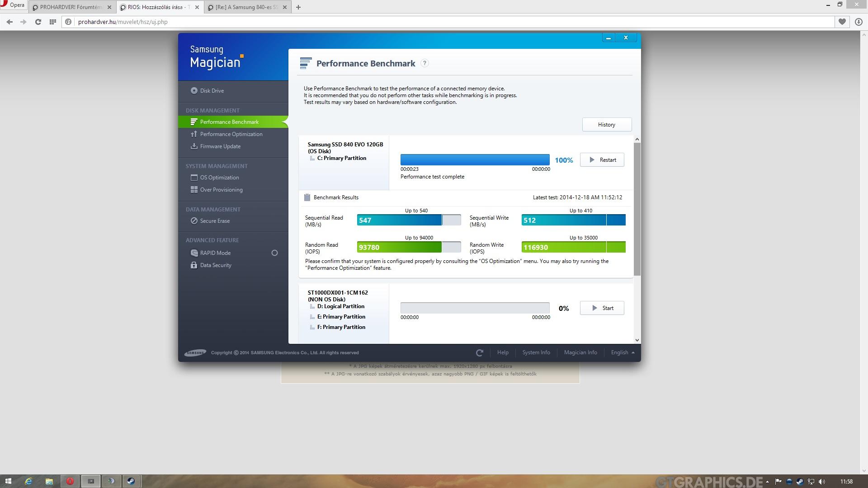
Task: Expand the English language dropdown
Action: (x=623, y=352)
